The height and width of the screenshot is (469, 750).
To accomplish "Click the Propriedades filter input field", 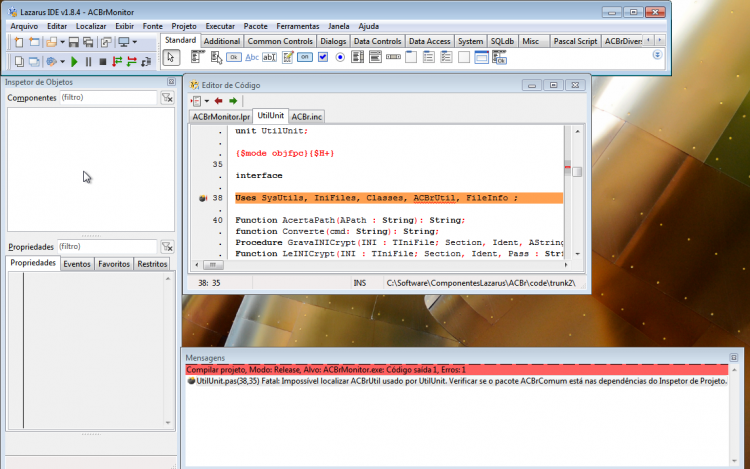I will pos(107,247).
